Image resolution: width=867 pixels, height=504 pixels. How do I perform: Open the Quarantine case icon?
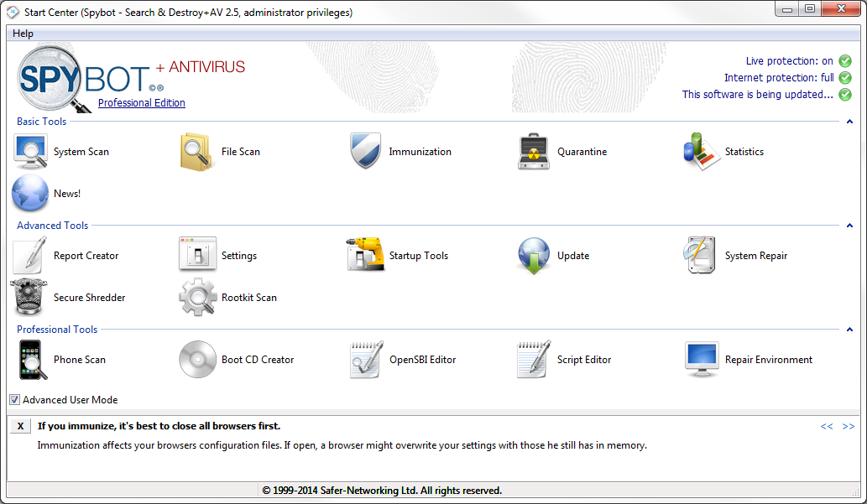pos(534,152)
